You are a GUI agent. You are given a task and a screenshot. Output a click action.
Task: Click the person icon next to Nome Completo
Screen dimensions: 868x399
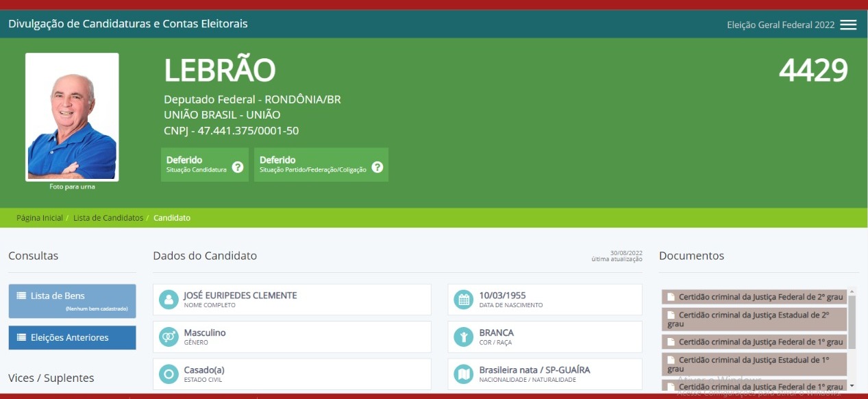[x=169, y=300]
